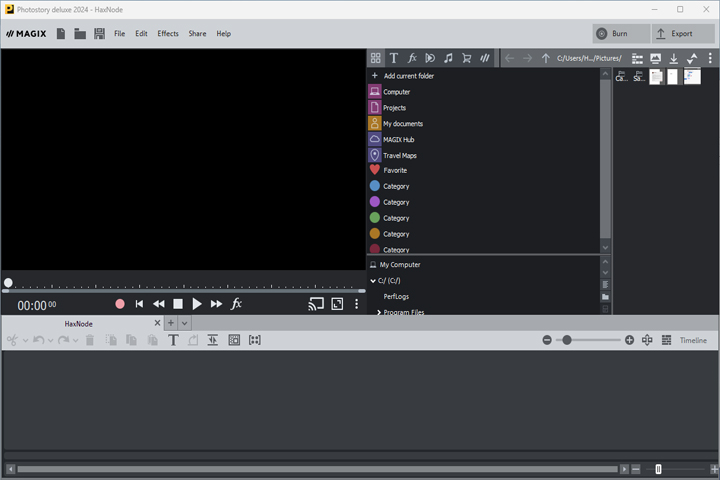The width and height of the screenshot is (720, 480).
Task: Open the File menu
Action: [x=119, y=34]
